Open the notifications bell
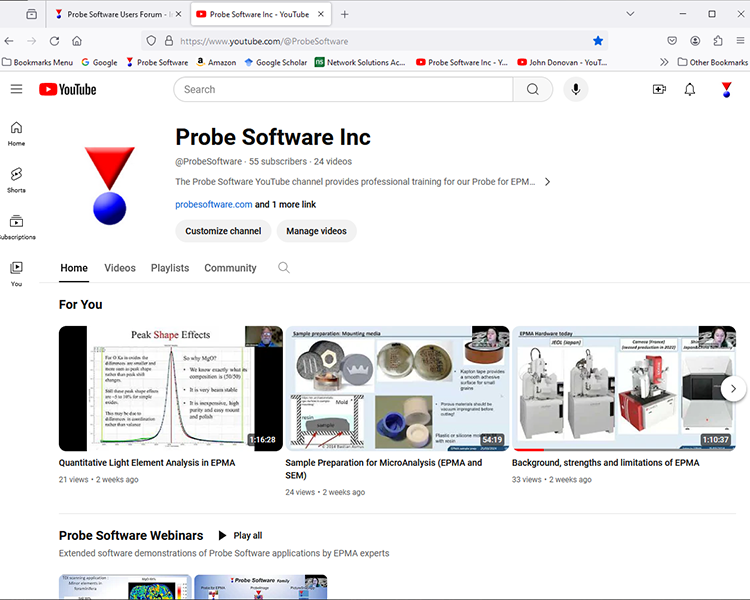This screenshot has width=750, height=600. coord(689,89)
